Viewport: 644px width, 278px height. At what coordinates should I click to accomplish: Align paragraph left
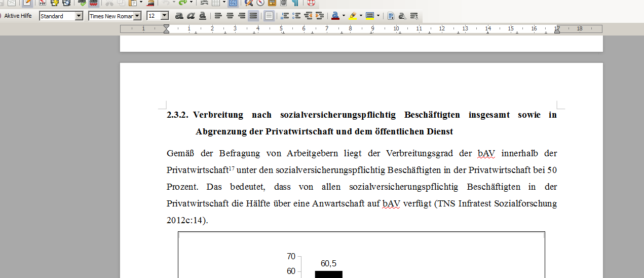click(x=218, y=16)
